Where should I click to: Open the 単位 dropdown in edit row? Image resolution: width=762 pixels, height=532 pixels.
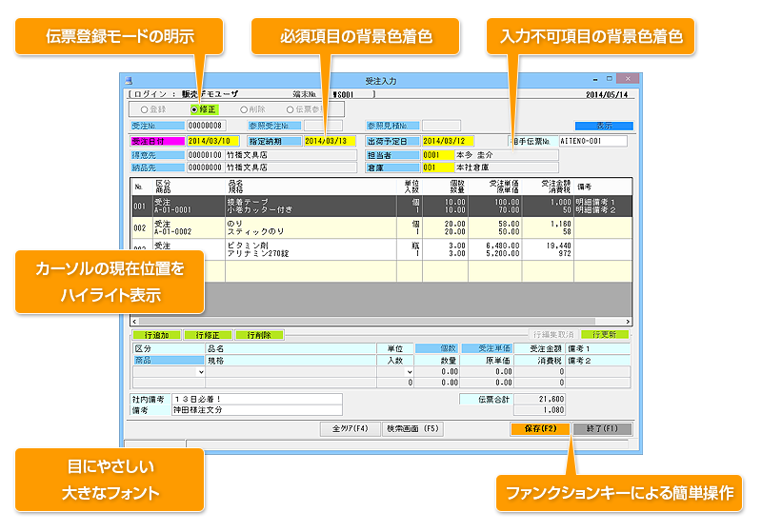tap(410, 372)
